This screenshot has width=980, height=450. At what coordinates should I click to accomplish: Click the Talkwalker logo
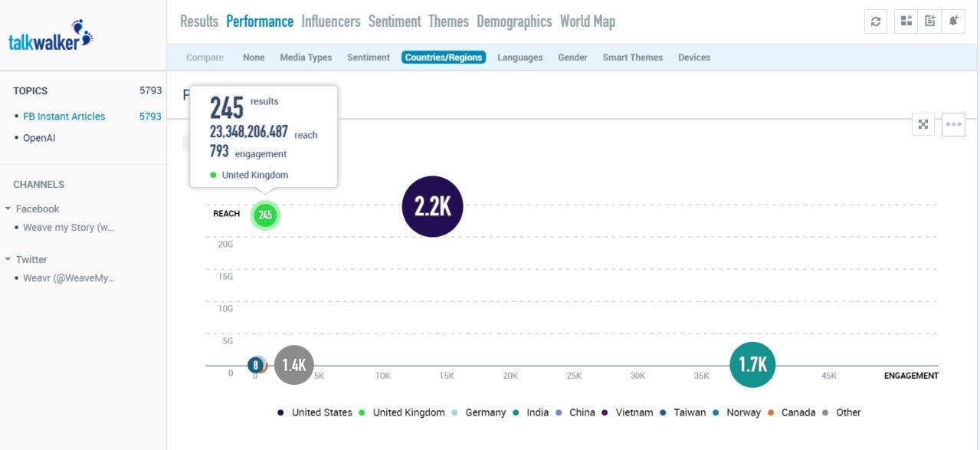point(50,38)
